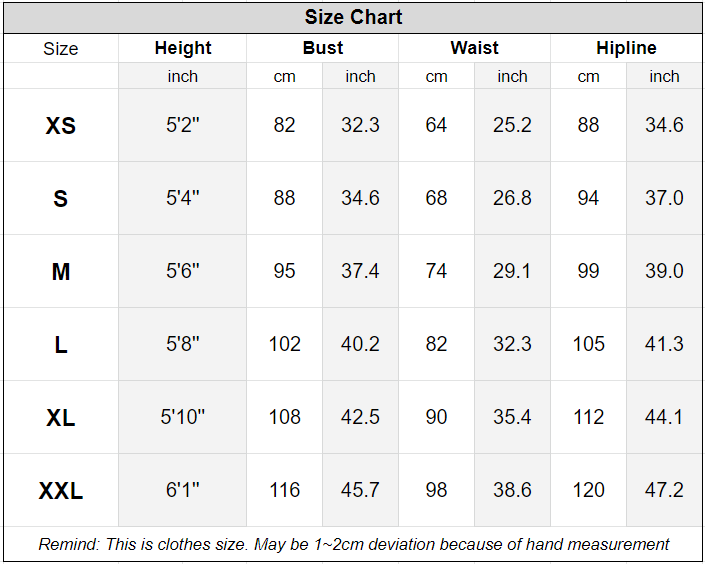Click the Waist column header

[474, 48]
